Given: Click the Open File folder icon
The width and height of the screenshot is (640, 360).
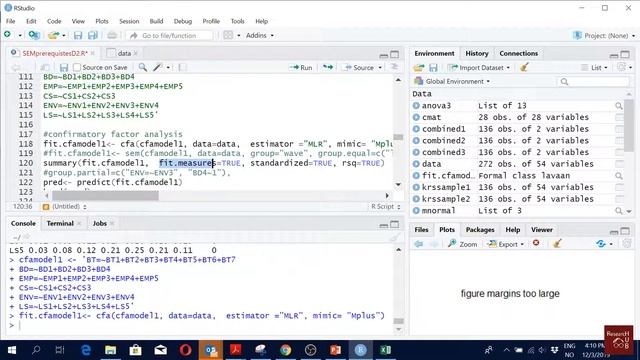Looking at the screenshot, I should coord(53,36).
